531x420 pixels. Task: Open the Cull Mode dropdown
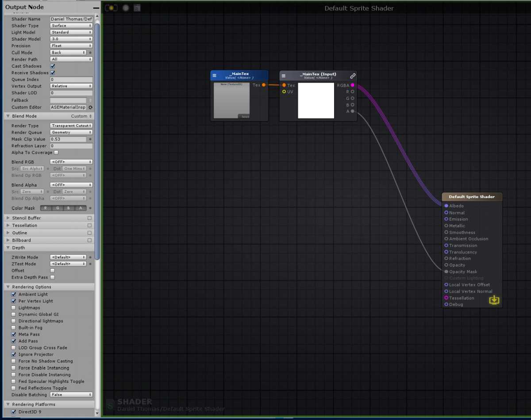[68, 53]
